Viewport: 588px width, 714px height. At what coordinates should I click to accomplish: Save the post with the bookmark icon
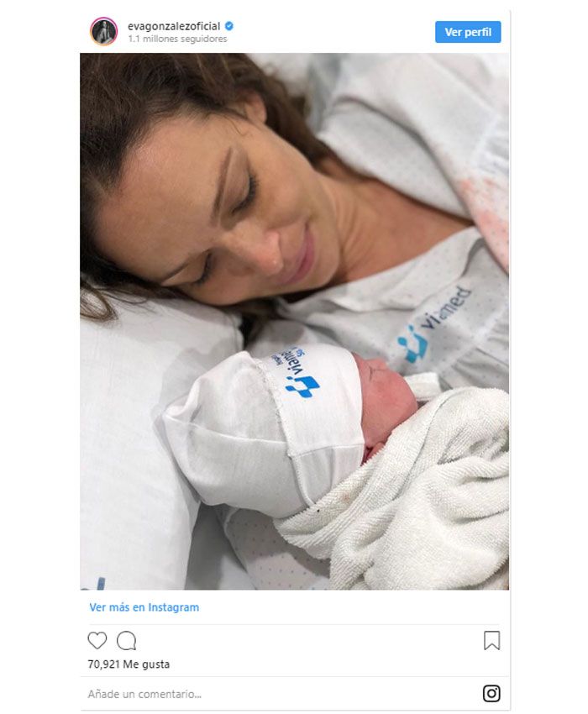(x=491, y=641)
